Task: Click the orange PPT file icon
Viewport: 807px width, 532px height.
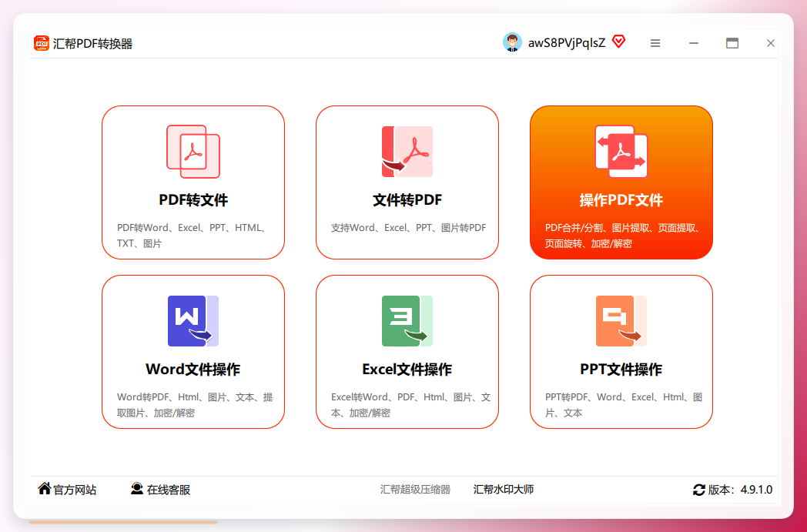Action: 621,321
